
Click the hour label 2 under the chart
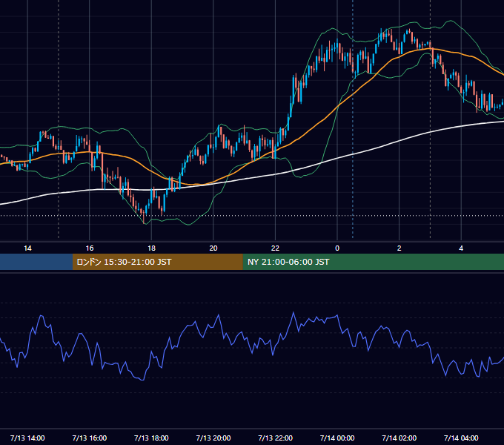[x=399, y=248]
